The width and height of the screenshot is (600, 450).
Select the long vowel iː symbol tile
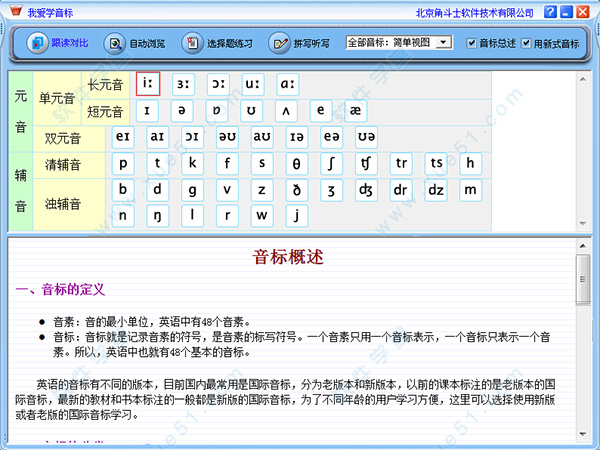148,84
